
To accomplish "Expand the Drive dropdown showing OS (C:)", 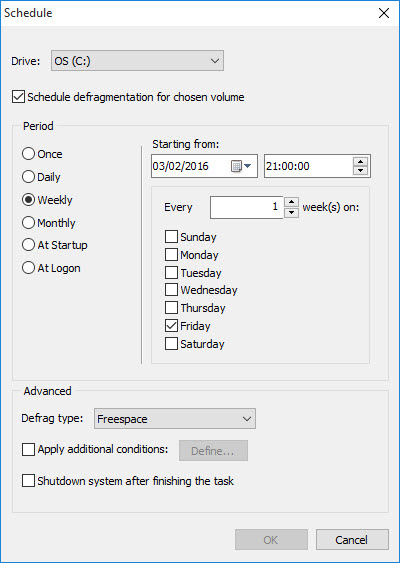I will click(138, 61).
